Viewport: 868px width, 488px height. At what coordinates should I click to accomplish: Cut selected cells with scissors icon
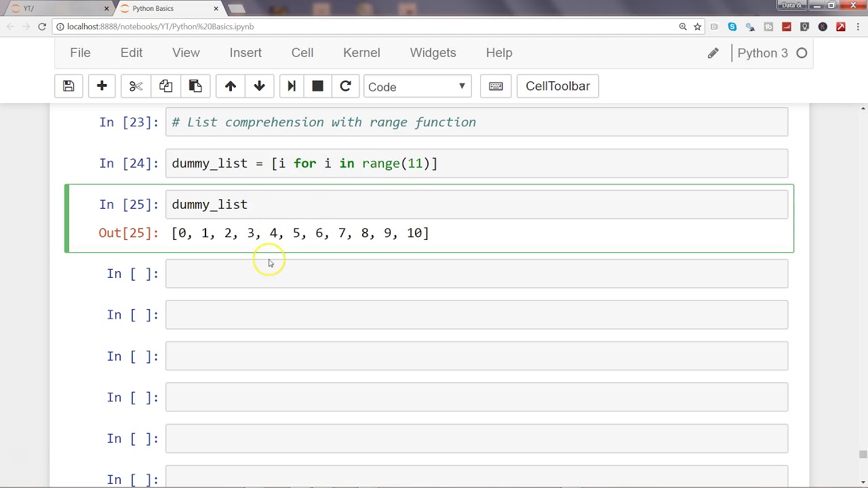pyautogui.click(x=136, y=86)
